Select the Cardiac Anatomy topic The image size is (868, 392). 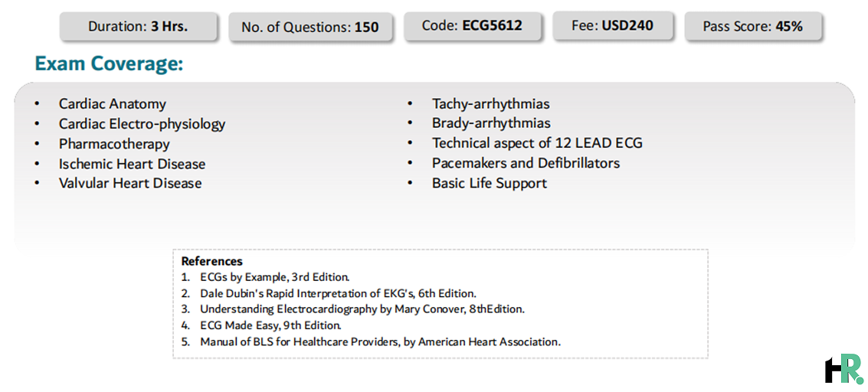(x=113, y=103)
